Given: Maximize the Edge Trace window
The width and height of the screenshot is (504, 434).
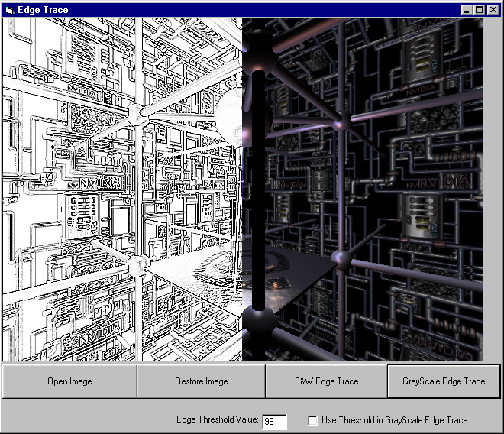Looking at the screenshot, I should click(x=479, y=10).
